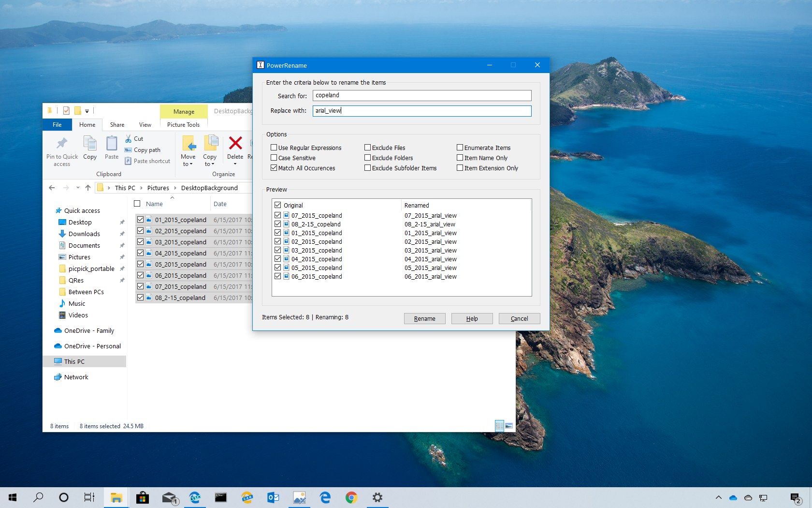Open the Share ribbon tab
The width and height of the screenshot is (812, 508).
tap(117, 125)
